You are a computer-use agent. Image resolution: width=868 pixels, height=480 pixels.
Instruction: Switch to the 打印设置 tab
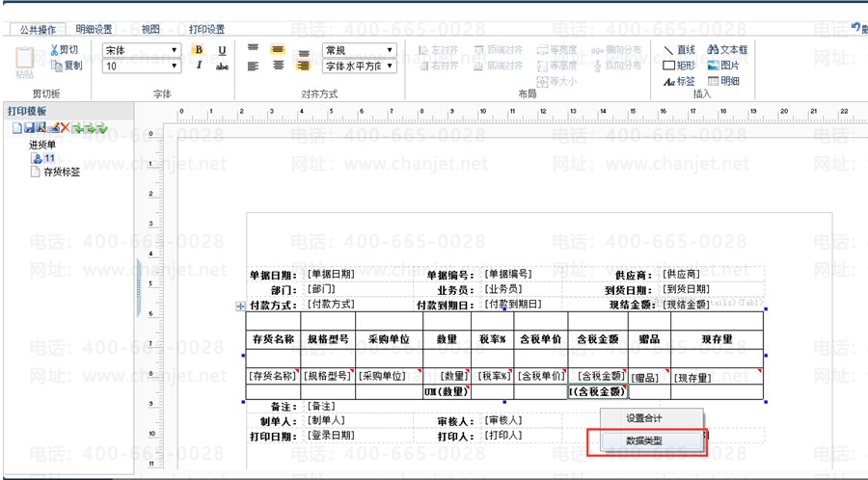coord(206,29)
